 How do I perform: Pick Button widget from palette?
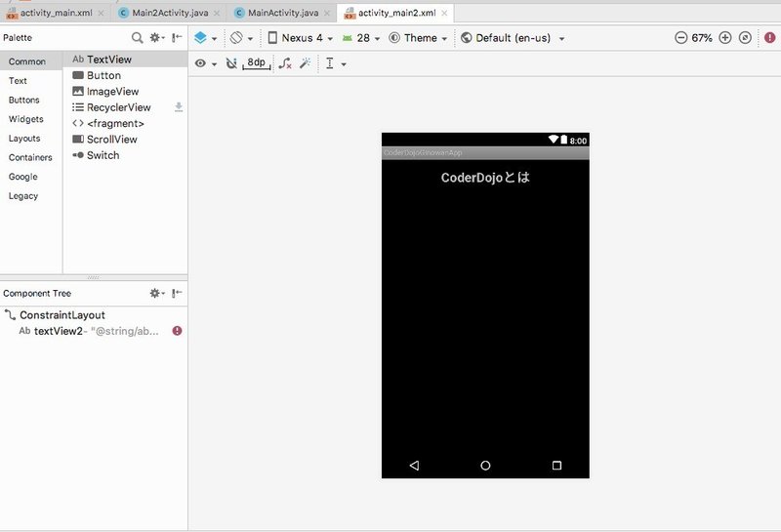click(x=126, y=75)
